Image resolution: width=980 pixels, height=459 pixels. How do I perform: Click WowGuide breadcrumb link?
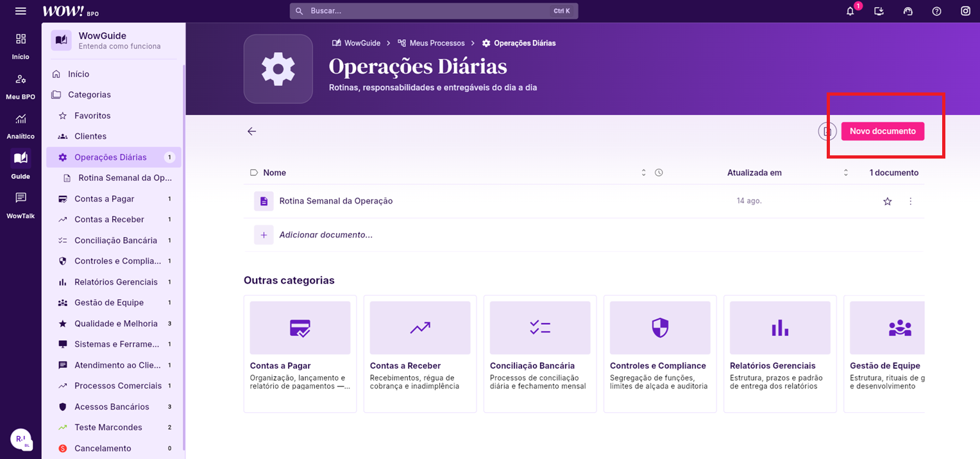point(356,43)
